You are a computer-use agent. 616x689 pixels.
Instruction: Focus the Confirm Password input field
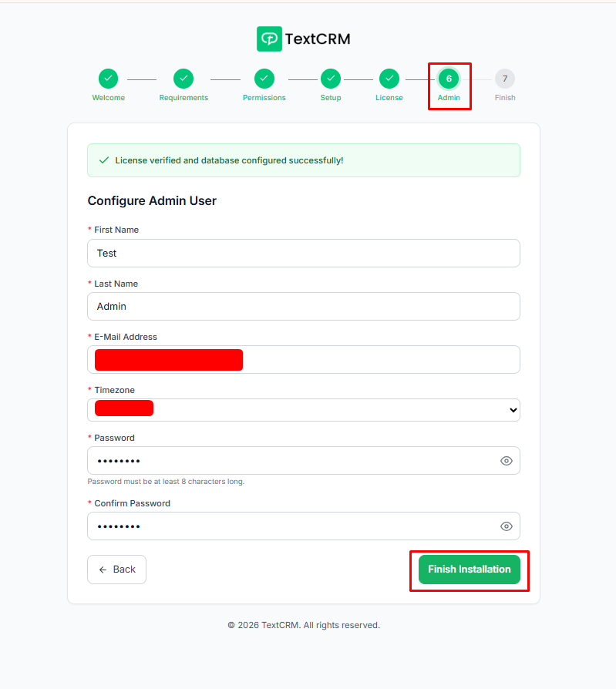coord(293,526)
